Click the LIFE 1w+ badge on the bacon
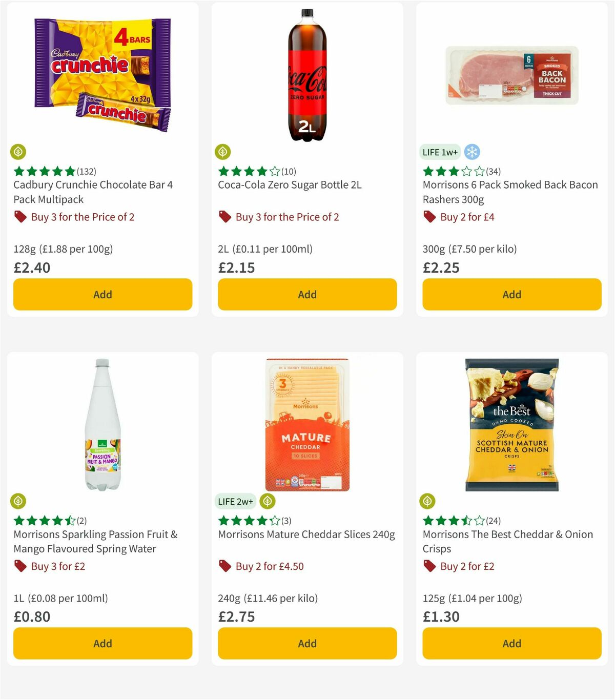The width and height of the screenshot is (615, 700). pos(439,152)
